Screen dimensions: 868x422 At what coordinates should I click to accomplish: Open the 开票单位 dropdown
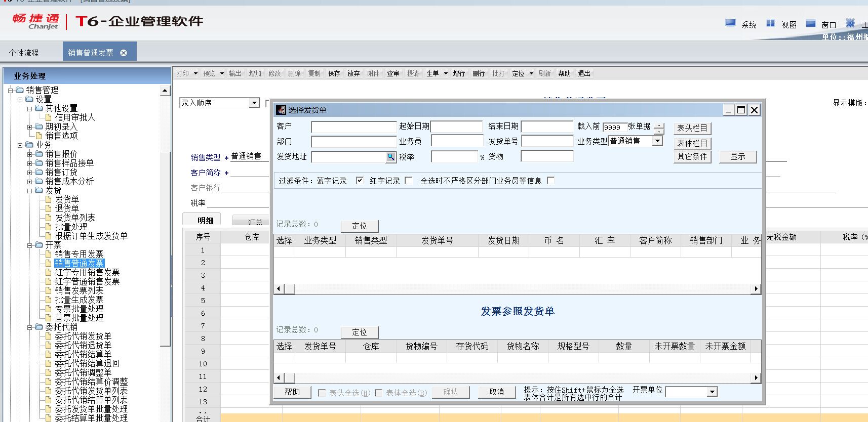coord(712,392)
